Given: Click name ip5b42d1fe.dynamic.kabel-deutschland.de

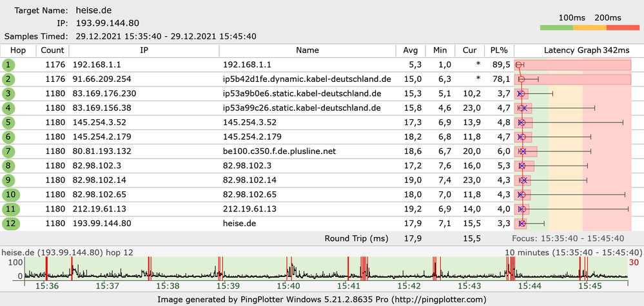Looking at the screenshot, I should click(x=307, y=79).
